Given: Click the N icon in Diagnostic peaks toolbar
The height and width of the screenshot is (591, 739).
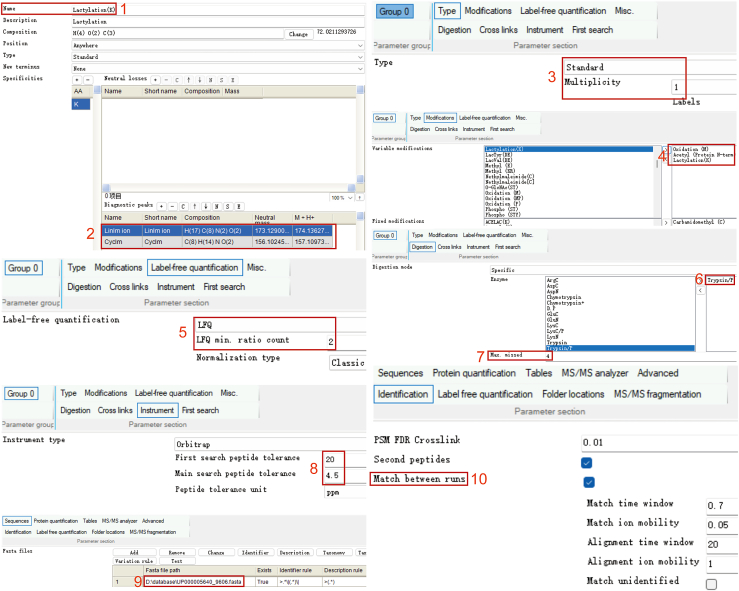Looking at the screenshot, I should [x=217, y=206].
